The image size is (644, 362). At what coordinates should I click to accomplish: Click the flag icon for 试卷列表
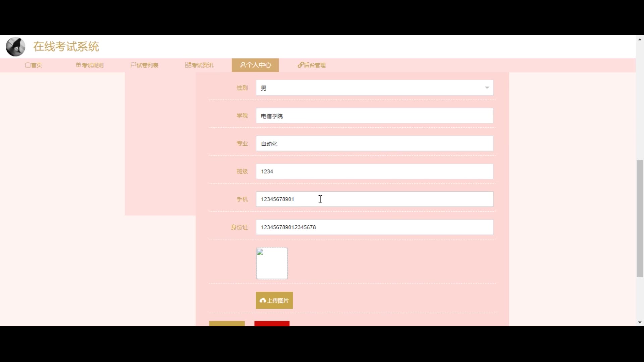tap(133, 65)
